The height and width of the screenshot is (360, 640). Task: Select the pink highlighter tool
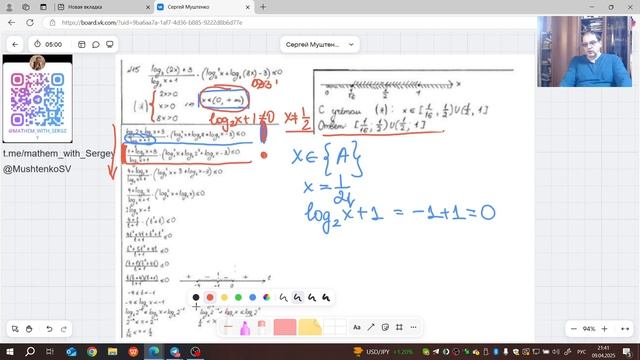pyautogui.click(x=245, y=328)
